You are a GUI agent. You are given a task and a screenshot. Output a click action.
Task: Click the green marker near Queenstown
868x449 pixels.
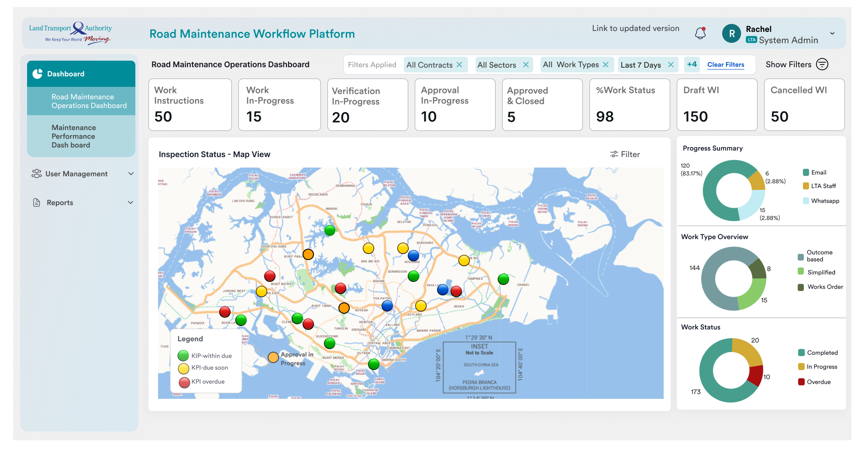point(330,343)
